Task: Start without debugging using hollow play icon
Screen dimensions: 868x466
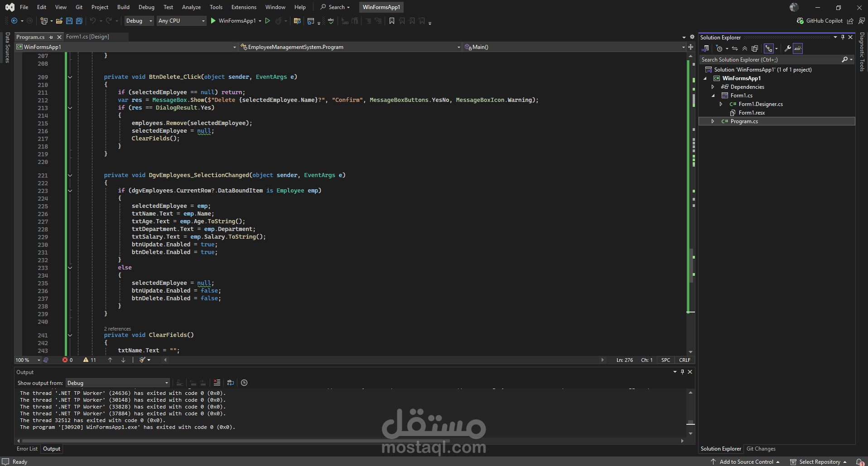Action: 268,21
